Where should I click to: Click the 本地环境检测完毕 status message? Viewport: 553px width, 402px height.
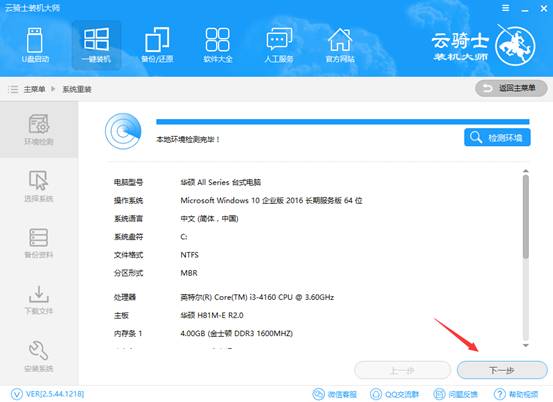[x=188, y=140]
